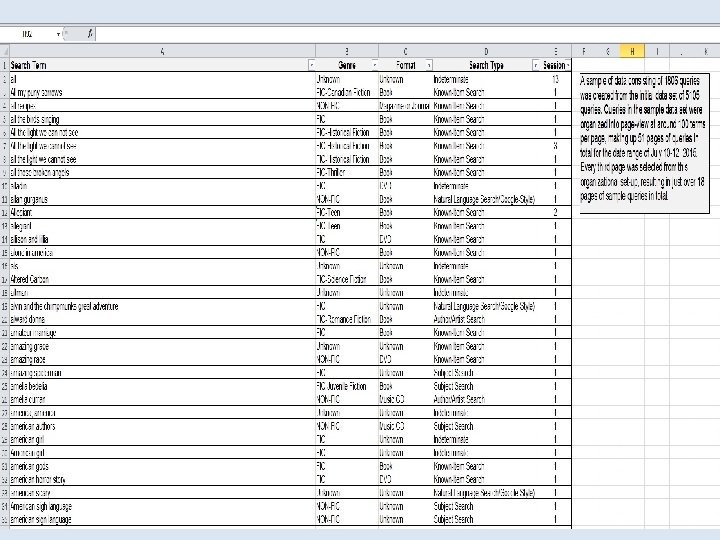Select the 'american horror story' cell
The height and width of the screenshot is (540, 720).
(163, 479)
